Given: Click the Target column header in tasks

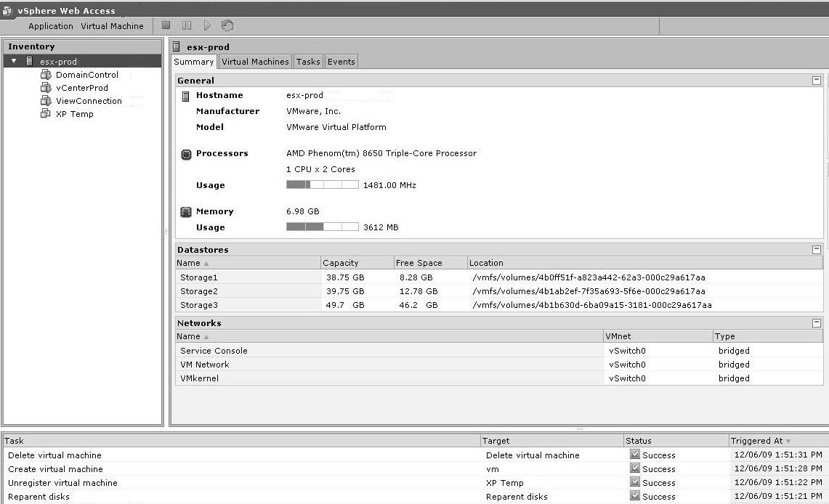Looking at the screenshot, I should pos(552,441).
